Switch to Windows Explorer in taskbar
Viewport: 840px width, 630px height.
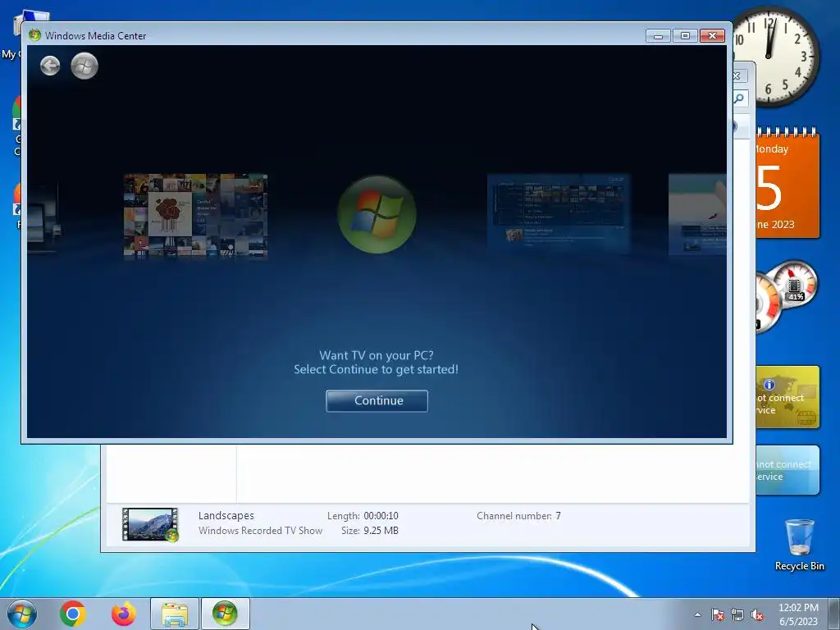(x=175, y=614)
